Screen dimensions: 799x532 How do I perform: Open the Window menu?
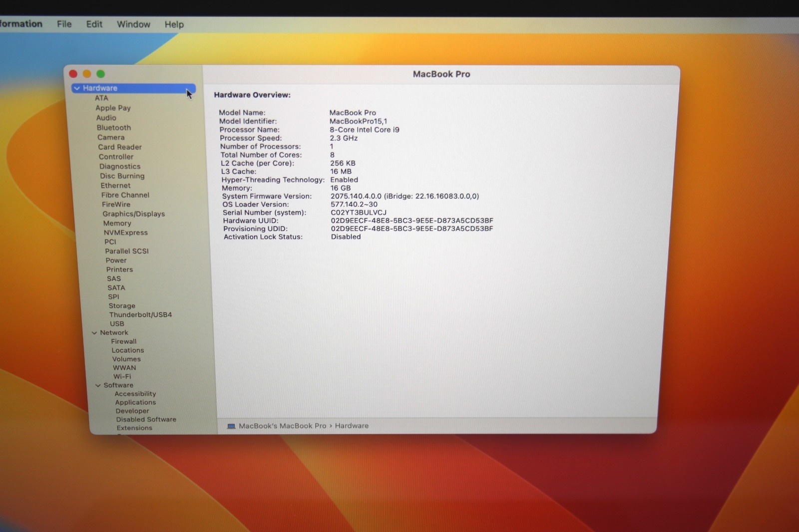pyautogui.click(x=133, y=24)
